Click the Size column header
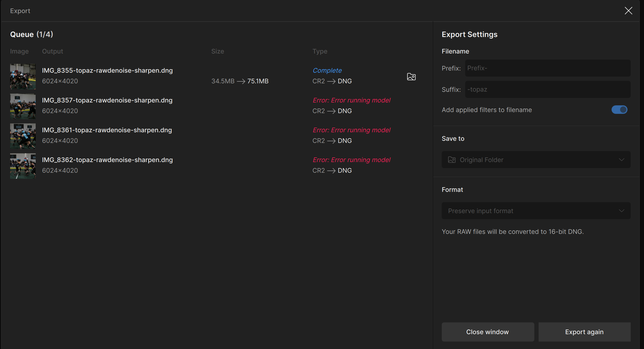Image resolution: width=644 pixels, height=349 pixels. click(x=217, y=51)
